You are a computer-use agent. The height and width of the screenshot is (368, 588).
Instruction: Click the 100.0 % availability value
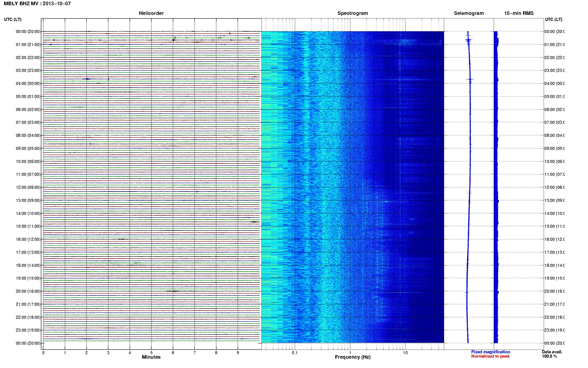[x=549, y=356]
